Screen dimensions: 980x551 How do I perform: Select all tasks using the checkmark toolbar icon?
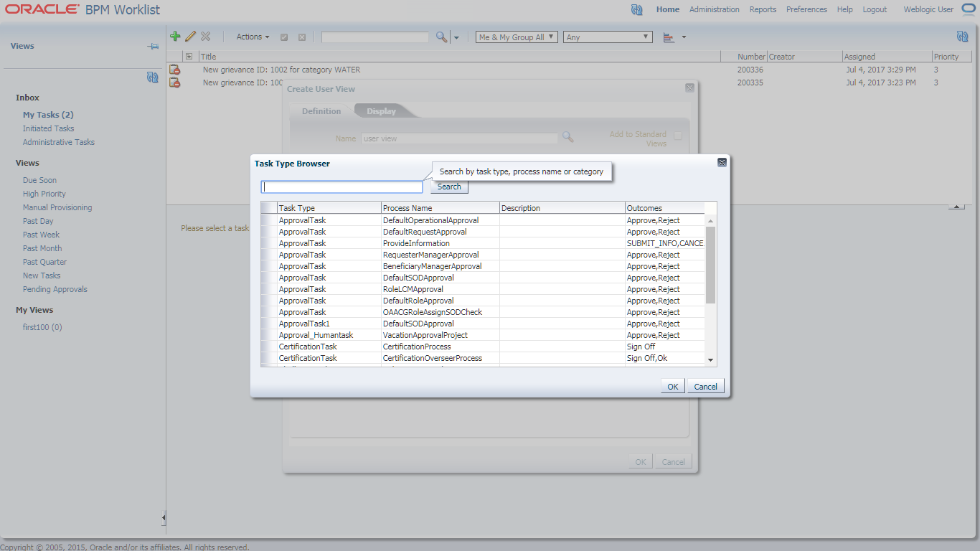(286, 36)
